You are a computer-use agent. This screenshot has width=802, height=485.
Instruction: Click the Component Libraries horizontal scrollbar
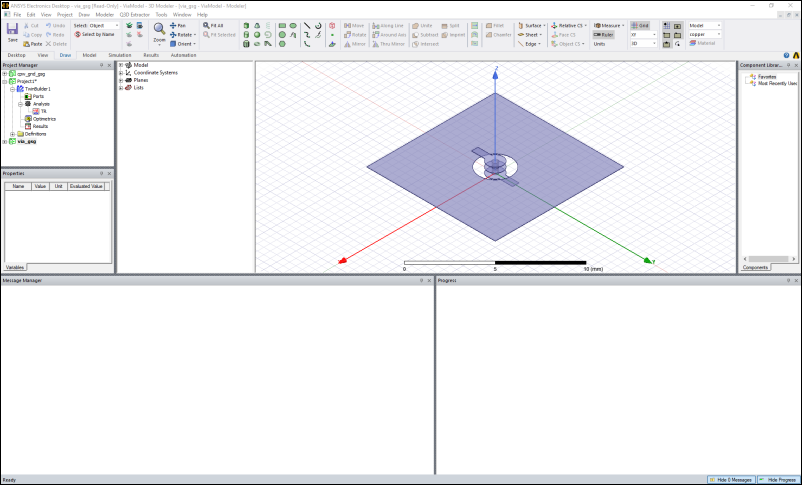(769, 259)
